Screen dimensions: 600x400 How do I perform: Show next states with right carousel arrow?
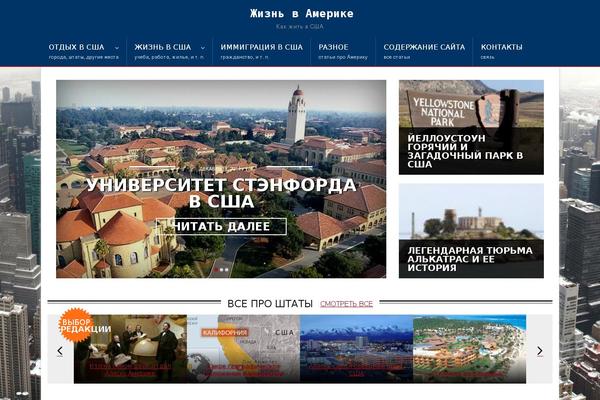point(540,351)
